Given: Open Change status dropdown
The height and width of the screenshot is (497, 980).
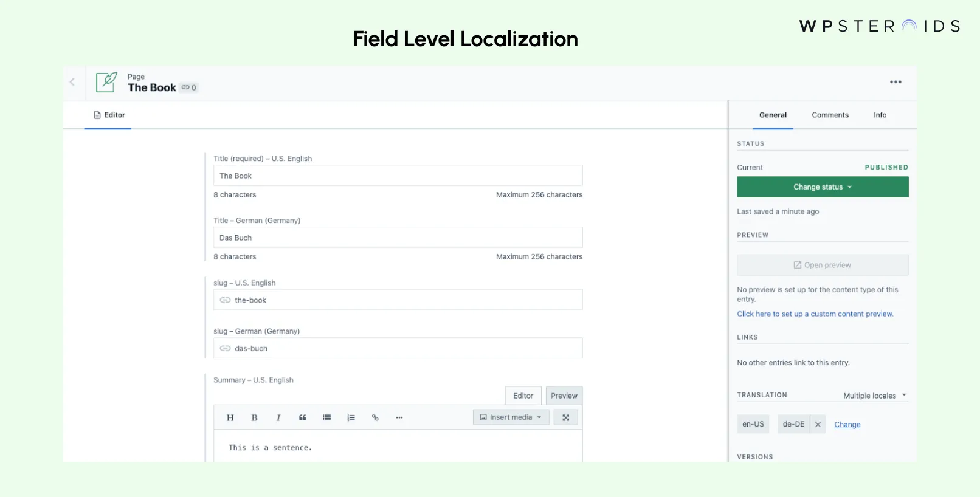Looking at the screenshot, I should (823, 187).
